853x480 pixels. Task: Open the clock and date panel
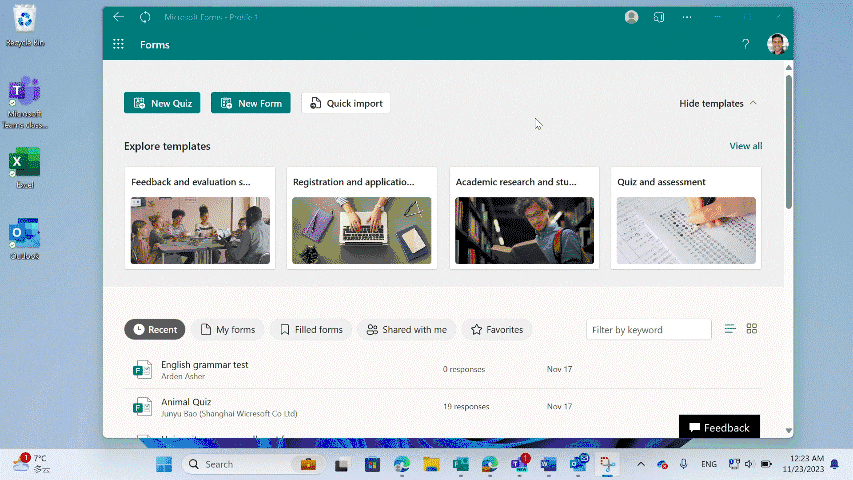803,464
